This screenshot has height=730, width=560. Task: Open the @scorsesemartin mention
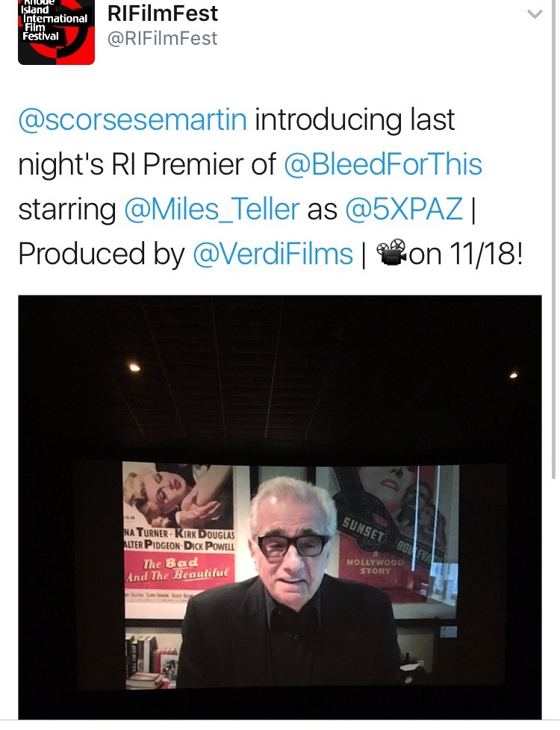[x=133, y=119]
